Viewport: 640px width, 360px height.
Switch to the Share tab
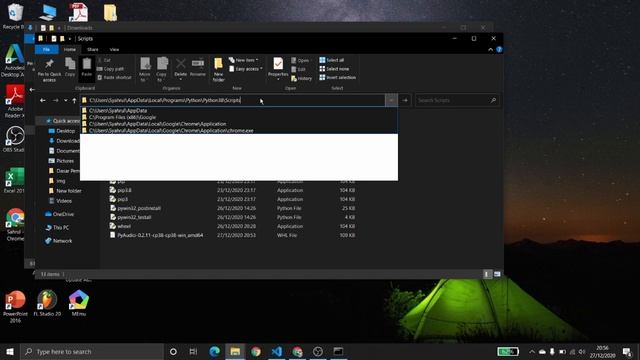[x=93, y=49]
